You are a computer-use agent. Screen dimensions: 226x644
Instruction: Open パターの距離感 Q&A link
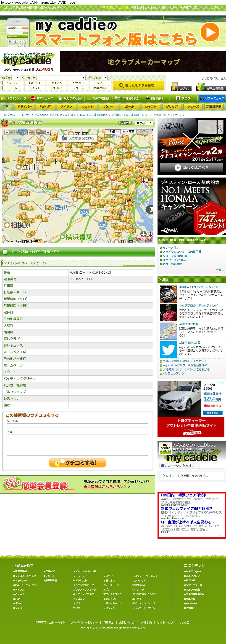click(172, 264)
